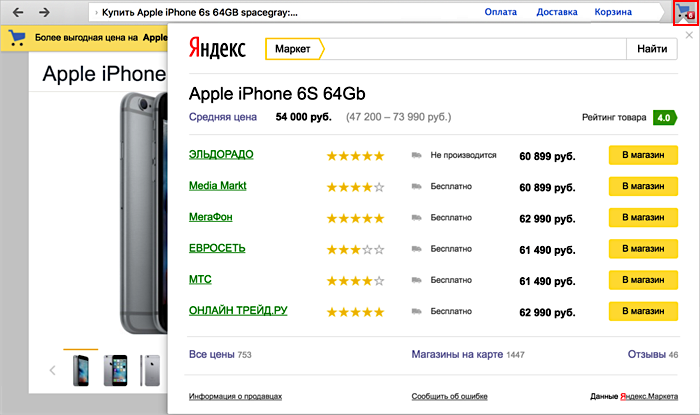
Task: Open the Доставка tab
Action: pos(557,12)
